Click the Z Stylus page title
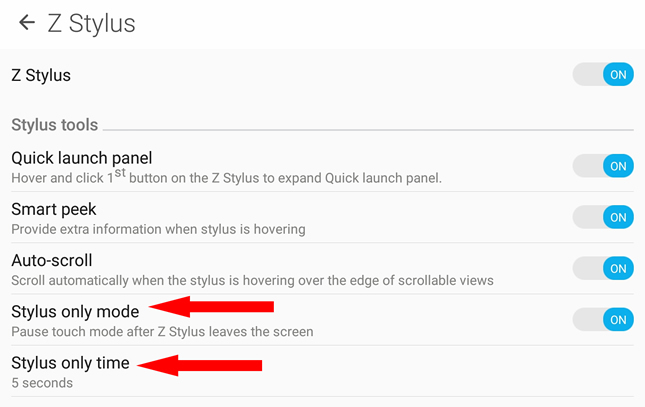Screen dimensions: 645x407 pos(91,23)
